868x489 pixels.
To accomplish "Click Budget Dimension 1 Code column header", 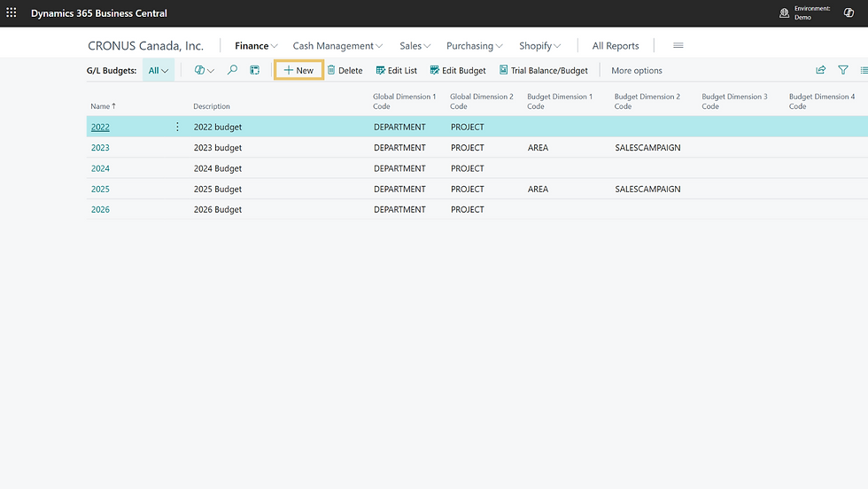I will [560, 101].
